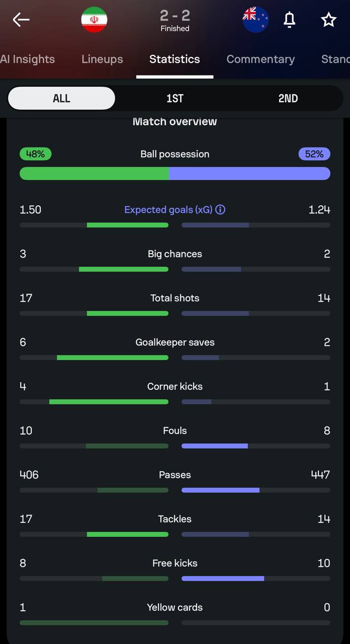Open the AI Insights tab

pyautogui.click(x=27, y=59)
